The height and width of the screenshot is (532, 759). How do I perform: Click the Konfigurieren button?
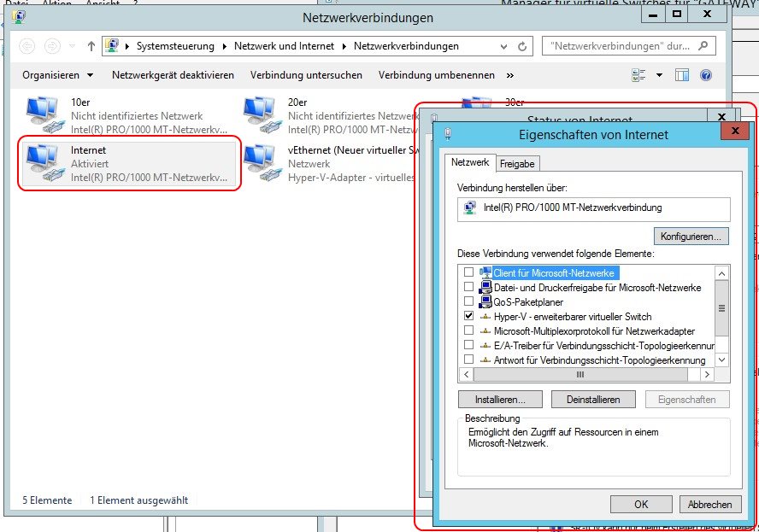coord(691,237)
